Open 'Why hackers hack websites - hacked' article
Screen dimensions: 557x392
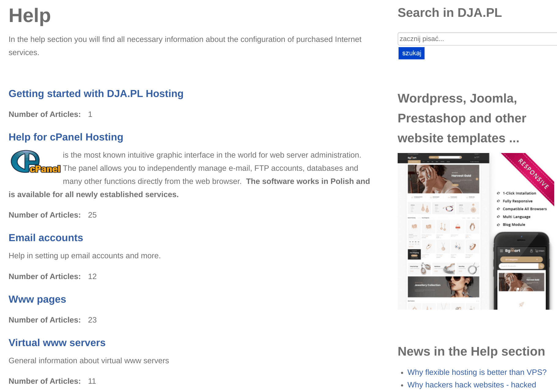pos(471,385)
